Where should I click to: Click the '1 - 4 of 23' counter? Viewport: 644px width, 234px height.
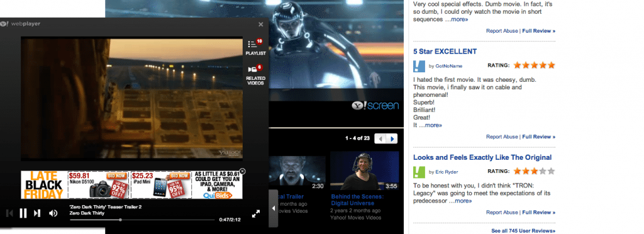(358, 138)
